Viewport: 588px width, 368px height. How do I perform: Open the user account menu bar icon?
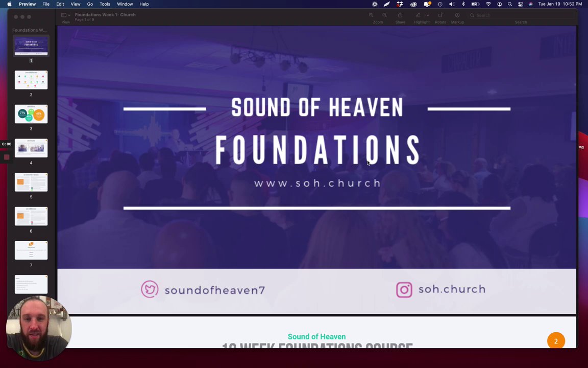click(x=500, y=4)
